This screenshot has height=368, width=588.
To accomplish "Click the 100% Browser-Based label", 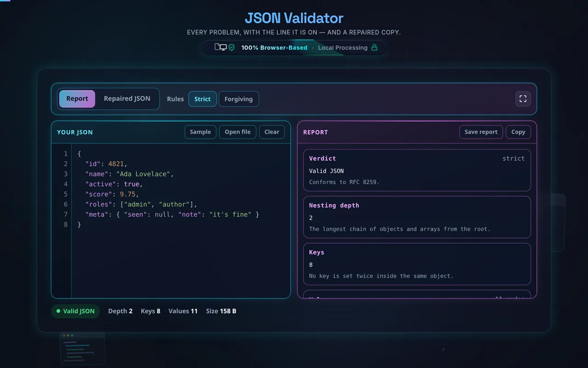I will click(274, 47).
